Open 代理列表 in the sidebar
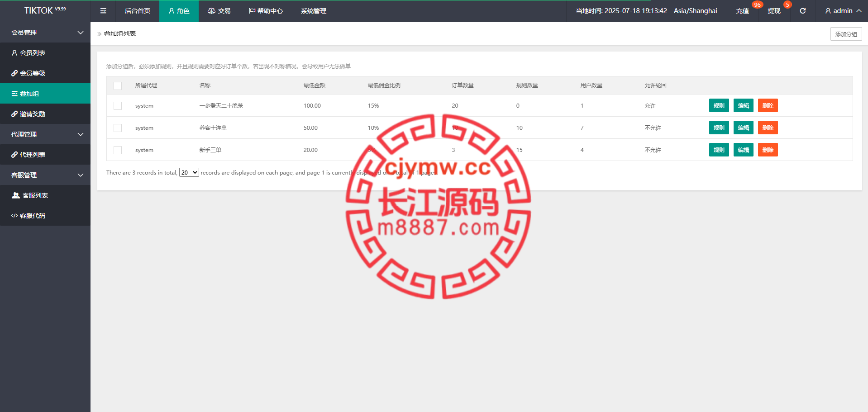The height and width of the screenshot is (412, 868). pos(45,155)
